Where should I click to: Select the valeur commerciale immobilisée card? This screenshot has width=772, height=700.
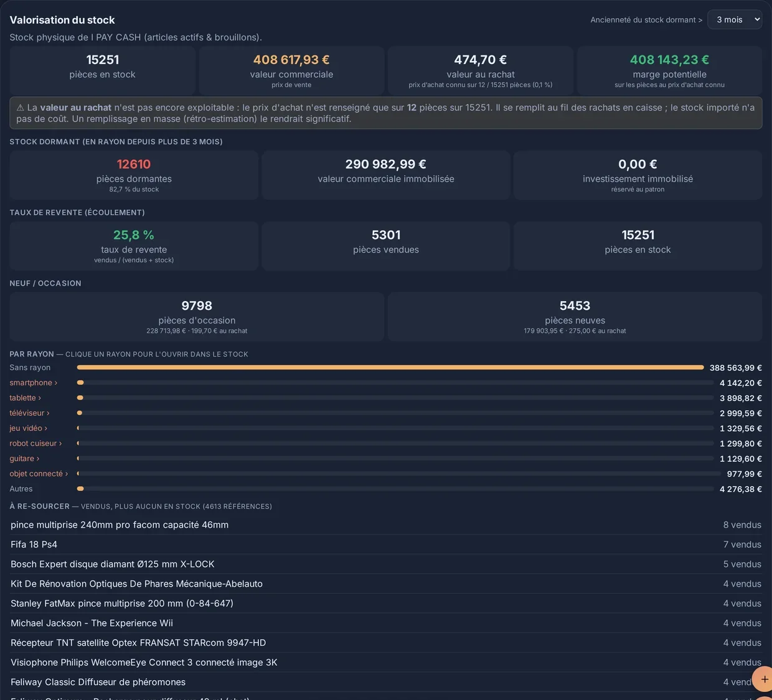pos(386,175)
